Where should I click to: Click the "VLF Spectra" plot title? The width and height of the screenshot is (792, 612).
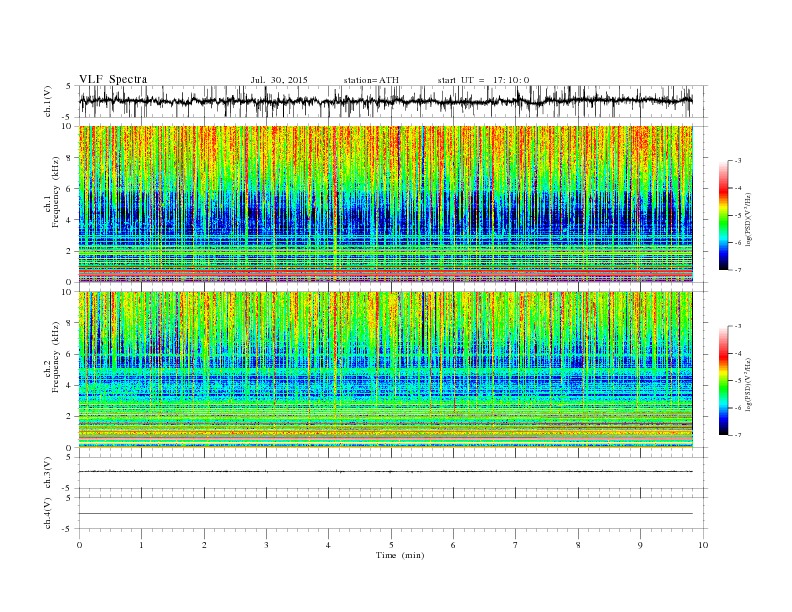(x=113, y=79)
